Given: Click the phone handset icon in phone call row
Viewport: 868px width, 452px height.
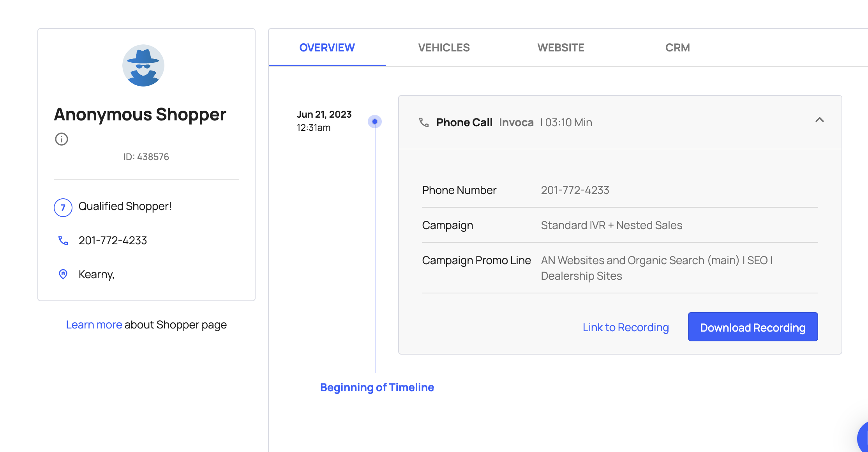Looking at the screenshot, I should click(423, 122).
